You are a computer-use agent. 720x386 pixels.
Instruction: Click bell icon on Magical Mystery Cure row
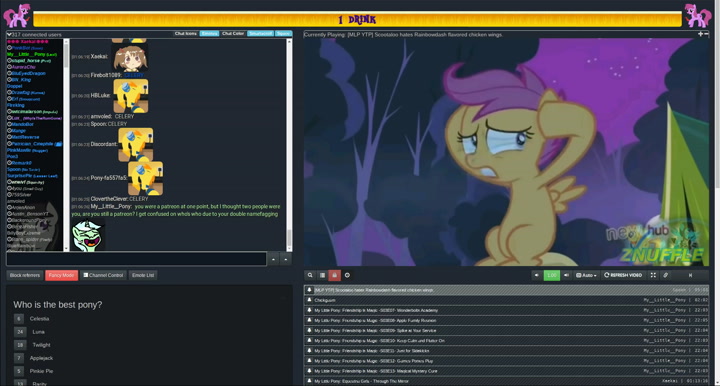309,370
